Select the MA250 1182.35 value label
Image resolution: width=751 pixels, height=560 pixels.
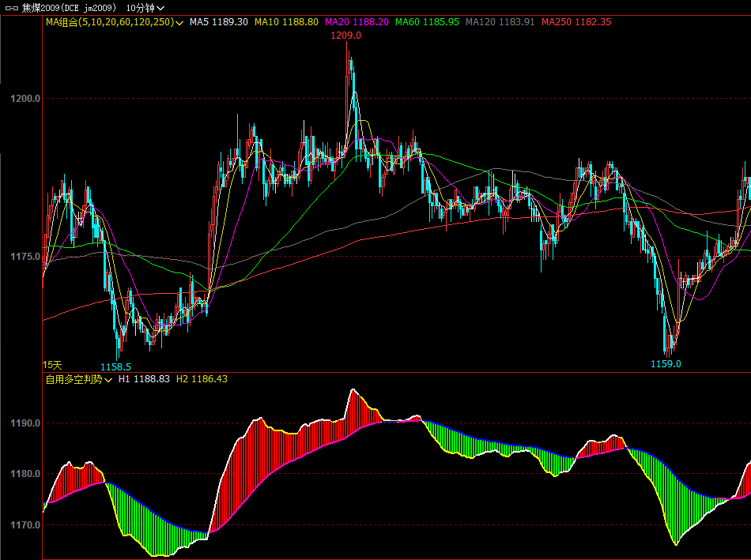[x=576, y=22]
